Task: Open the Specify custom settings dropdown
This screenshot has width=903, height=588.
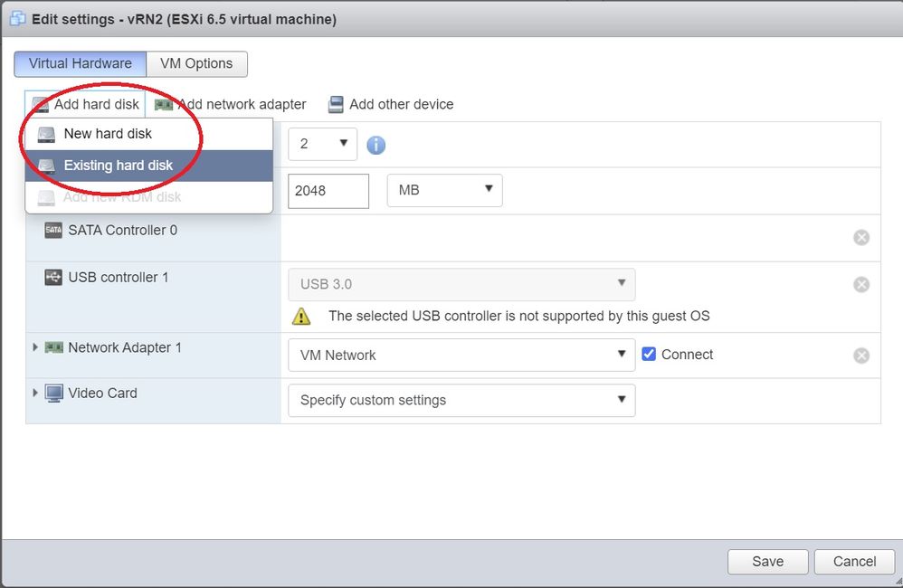Action: click(461, 400)
